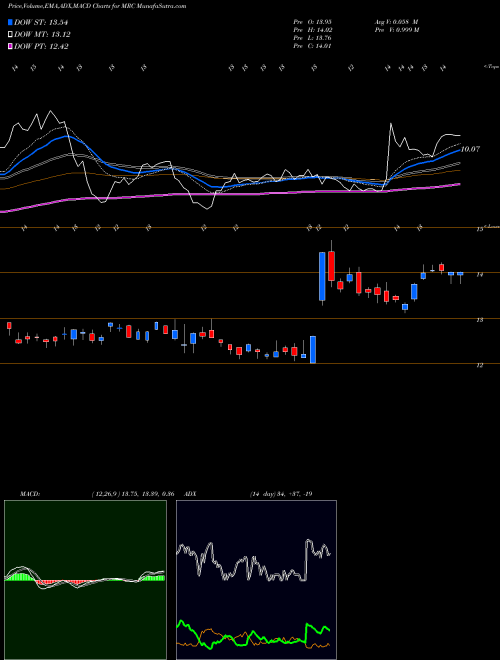The height and width of the screenshot is (660, 500).
Task: Click the price axis label 13
Action: (479, 320)
